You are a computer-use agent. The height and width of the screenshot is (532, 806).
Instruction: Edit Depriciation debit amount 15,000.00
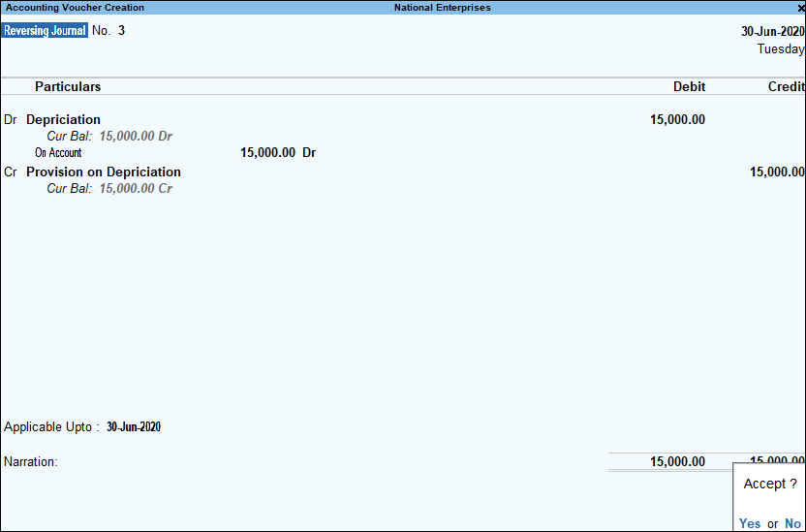click(677, 120)
